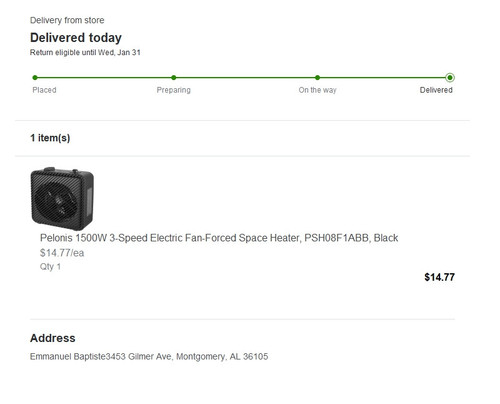Click the bold $14.77 item total
This screenshot has height=404, width=500.
click(x=439, y=277)
